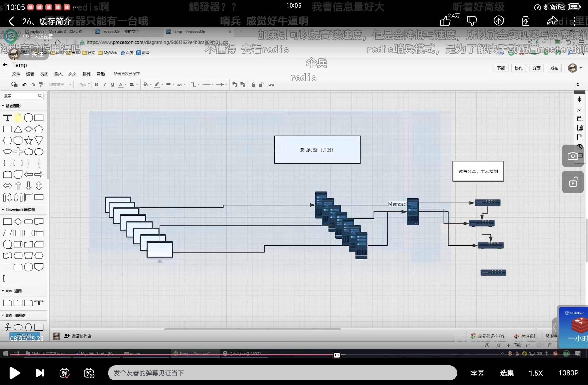Select the format painter tool

coord(41,85)
